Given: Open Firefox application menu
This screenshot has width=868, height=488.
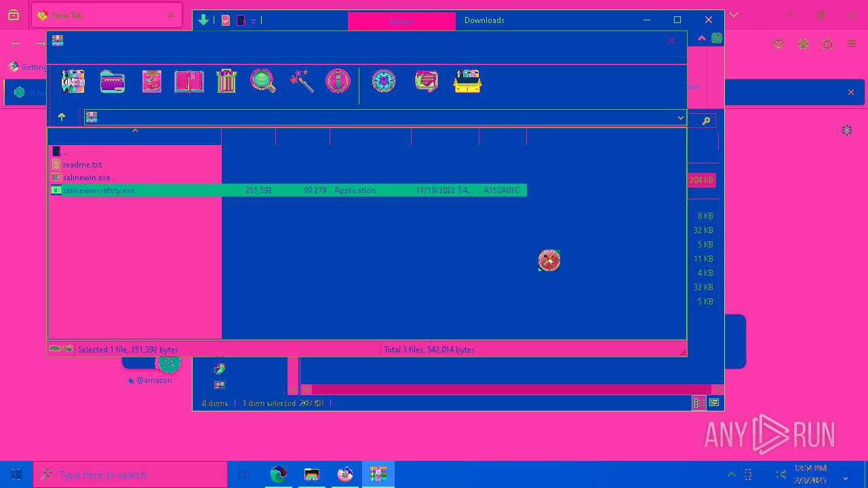Looking at the screenshot, I should point(851,44).
